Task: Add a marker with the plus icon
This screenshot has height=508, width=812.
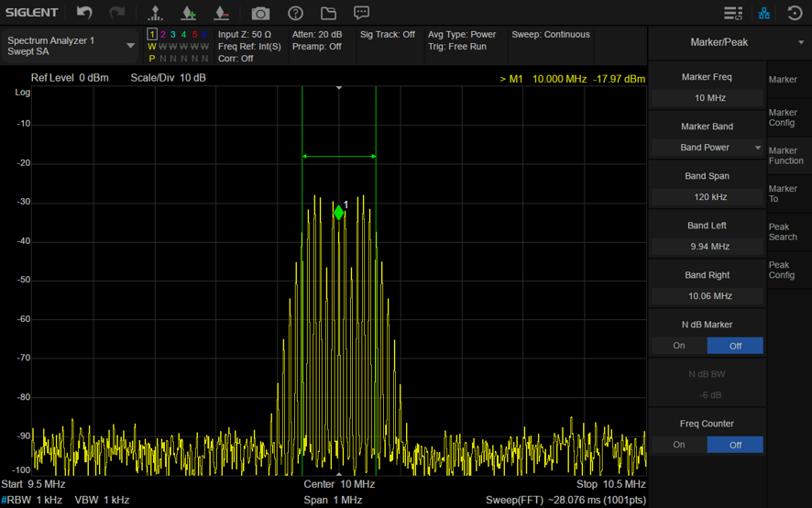Action: (189, 13)
